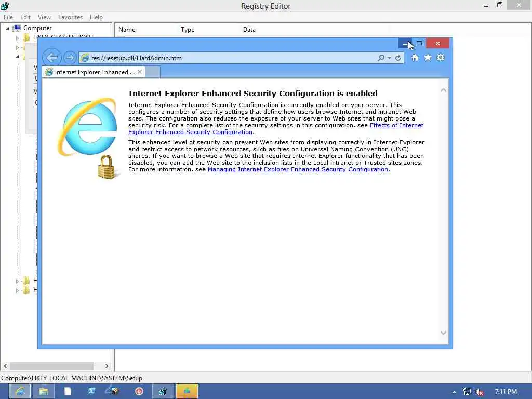Open the package box icon on taskbar

[114, 392]
